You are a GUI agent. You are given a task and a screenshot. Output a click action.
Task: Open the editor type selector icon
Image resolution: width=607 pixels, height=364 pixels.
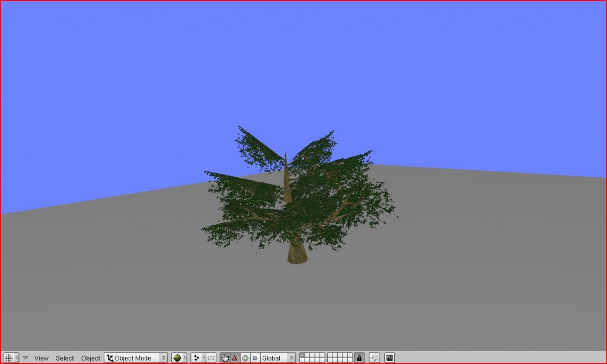tap(8, 357)
